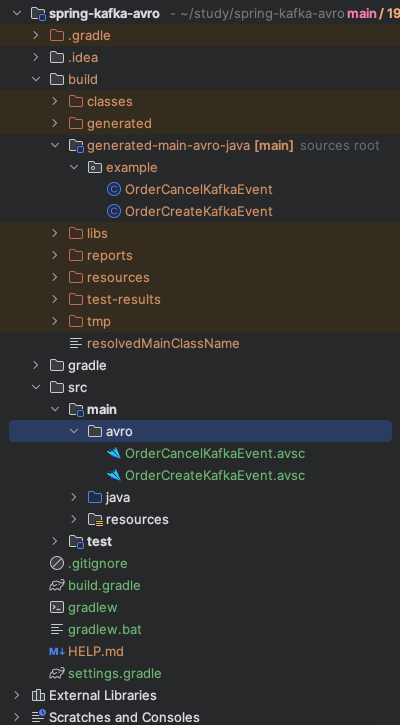Expand the .gradle folder
This screenshot has width=400, height=725.
[x=36, y=35]
